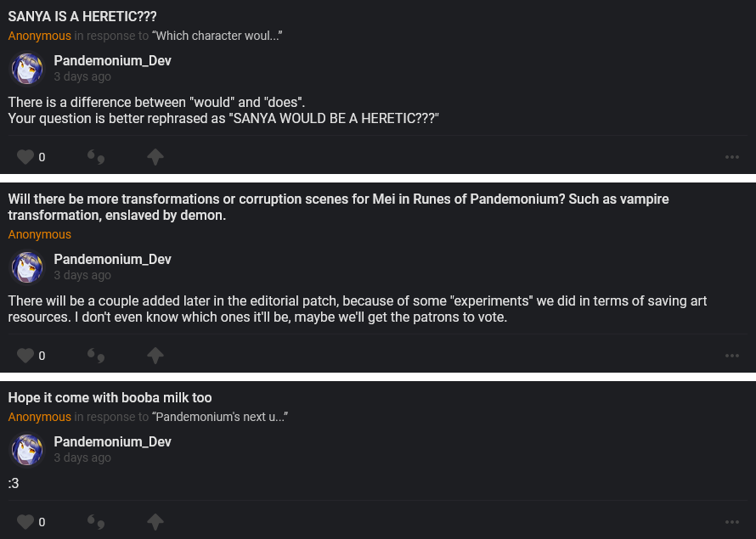
Task: Open the "Pandemonium's next u..." referenced question
Action: point(219,417)
